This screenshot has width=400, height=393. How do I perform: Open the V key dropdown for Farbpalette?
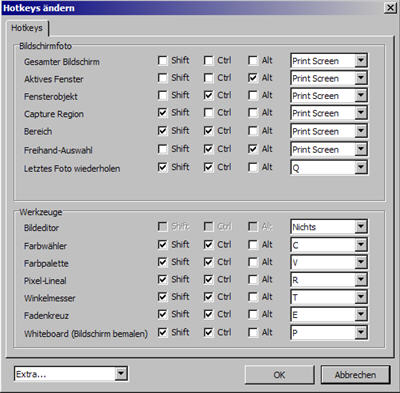click(x=361, y=262)
